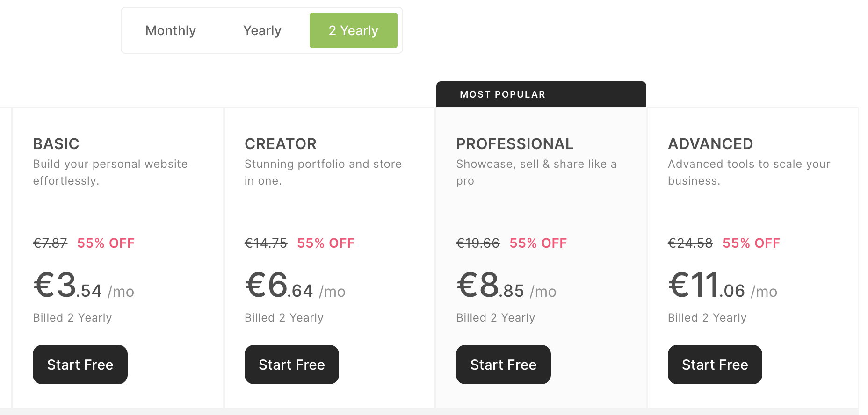Click the €11.06 /mo Advanced price

click(x=722, y=286)
